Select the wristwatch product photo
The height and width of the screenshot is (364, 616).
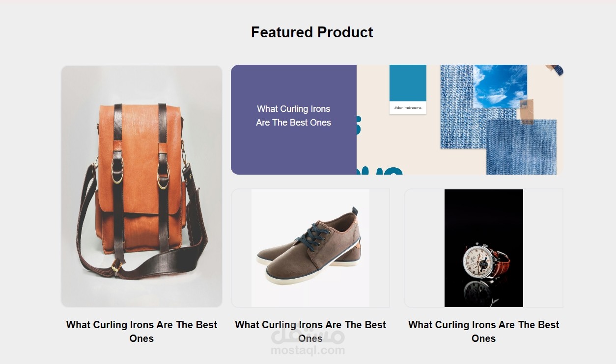coord(484,248)
